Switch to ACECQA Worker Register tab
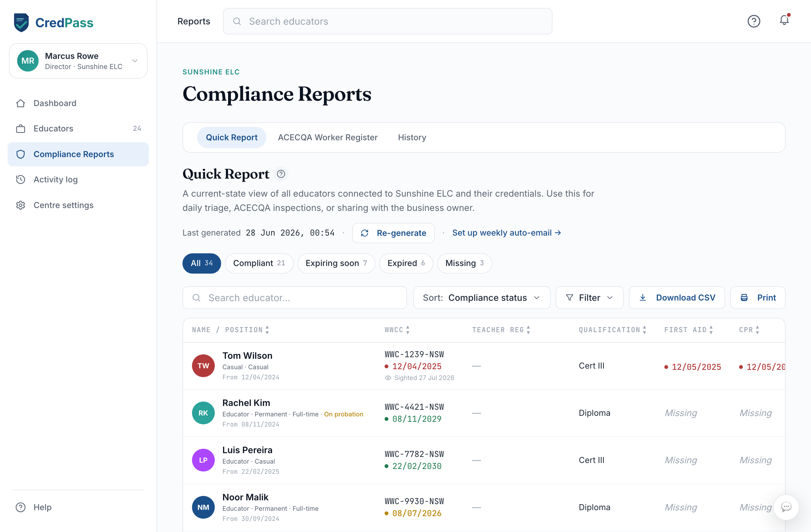This screenshot has height=532, width=811. 328,137
